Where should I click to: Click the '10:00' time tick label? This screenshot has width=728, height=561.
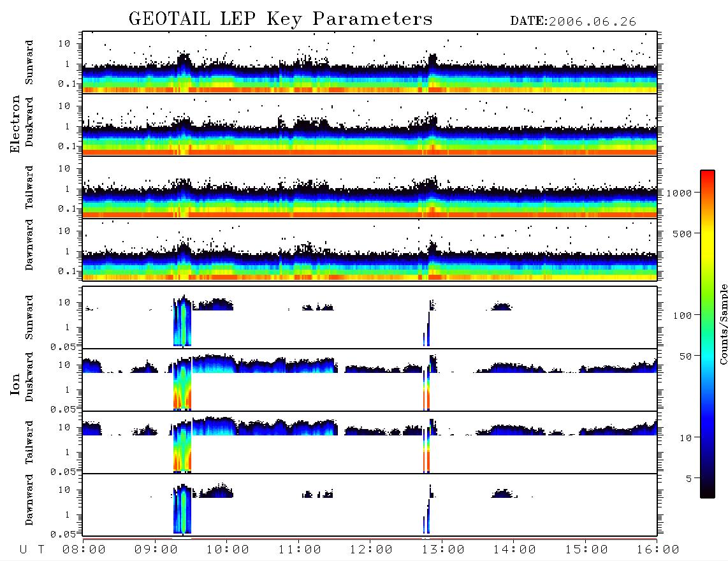pyautogui.click(x=228, y=550)
